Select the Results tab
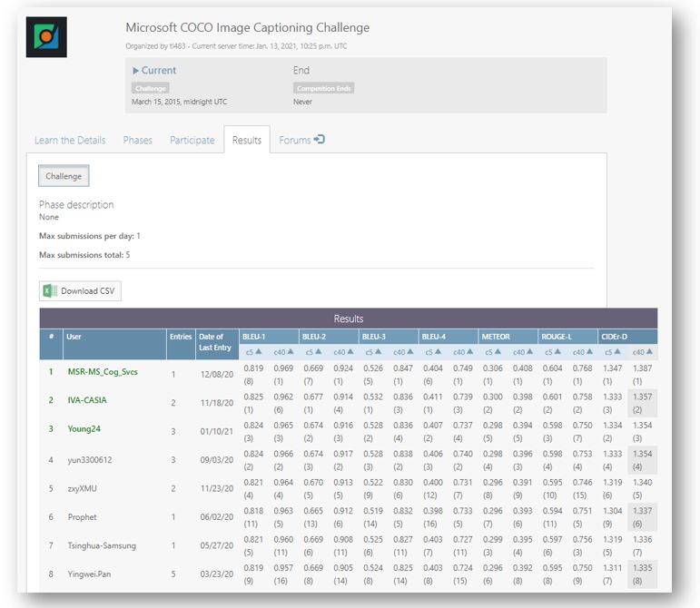 coord(247,141)
